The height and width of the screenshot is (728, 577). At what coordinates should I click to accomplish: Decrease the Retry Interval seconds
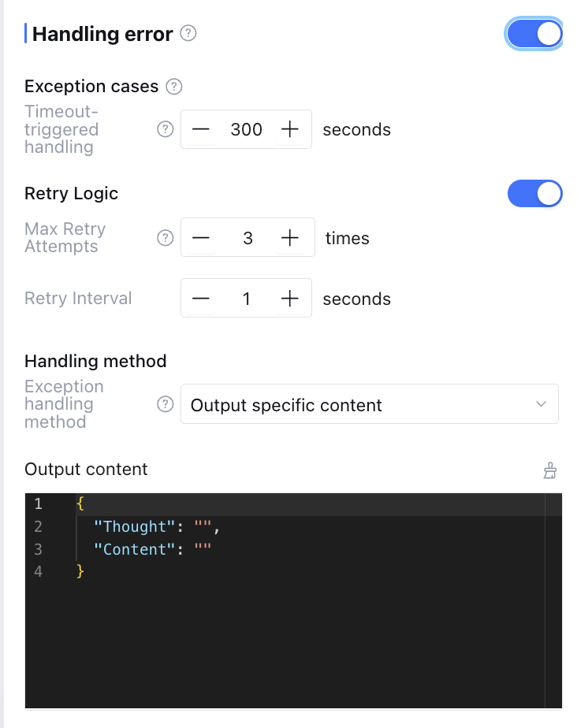click(x=201, y=299)
